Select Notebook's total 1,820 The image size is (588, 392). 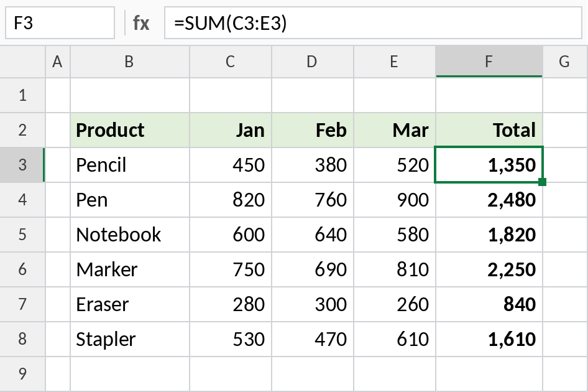pyautogui.click(x=489, y=235)
